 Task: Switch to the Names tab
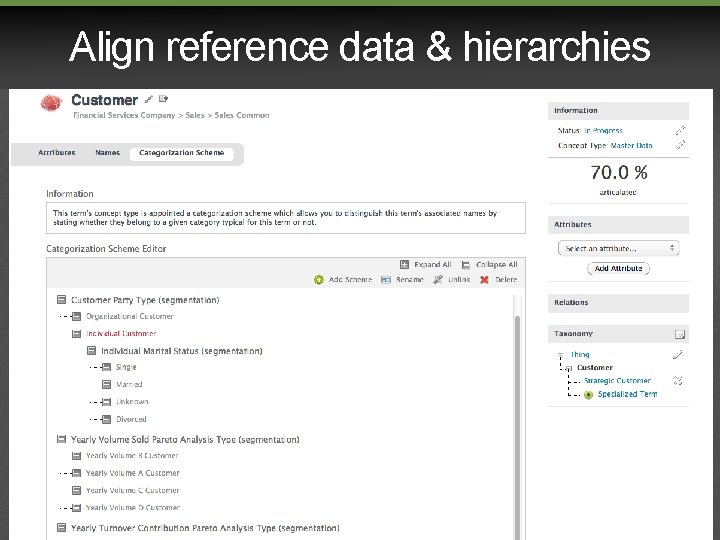point(107,153)
